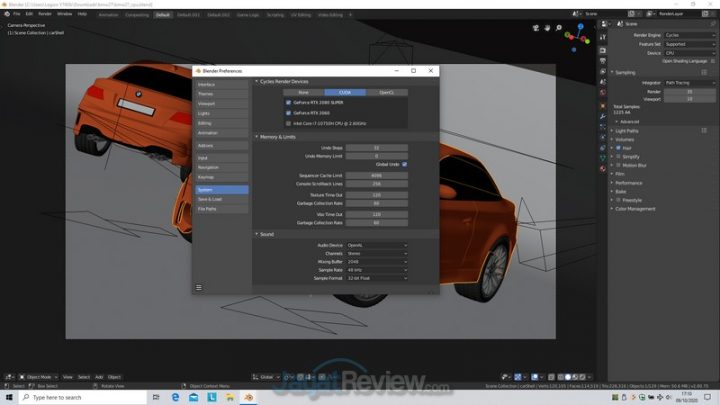Enable the Freestyle checkbox
Image resolution: width=720 pixels, height=405 pixels.
click(x=619, y=200)
